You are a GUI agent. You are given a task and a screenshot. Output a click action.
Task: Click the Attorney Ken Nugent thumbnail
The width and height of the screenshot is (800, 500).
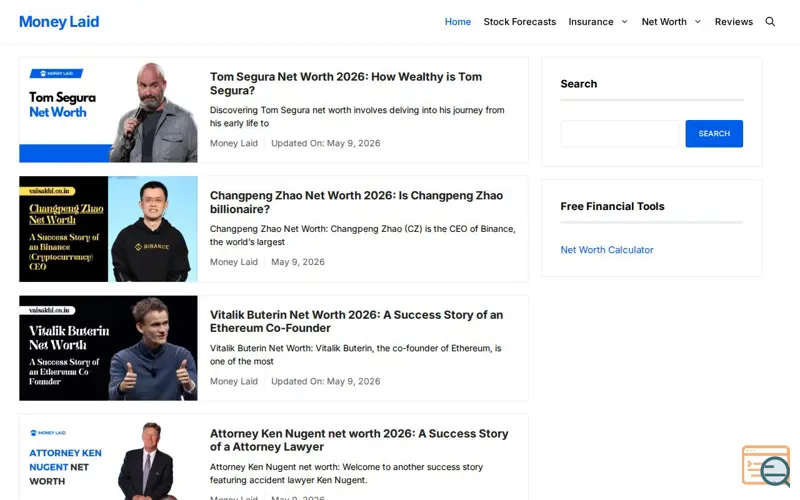[x=108, y=458]
